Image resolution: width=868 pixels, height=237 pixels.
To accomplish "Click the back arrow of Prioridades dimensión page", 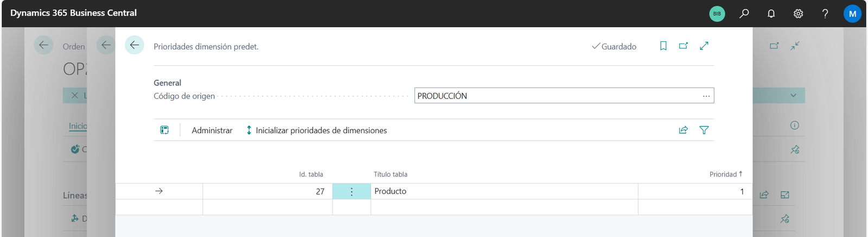I will [x=134, y=45].
